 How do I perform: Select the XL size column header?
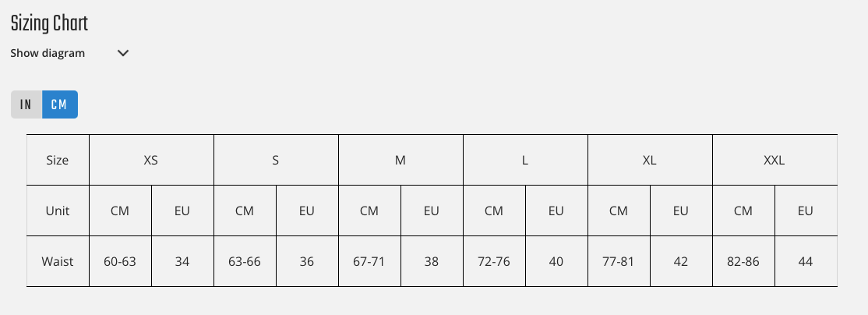(x=650, y=160)
